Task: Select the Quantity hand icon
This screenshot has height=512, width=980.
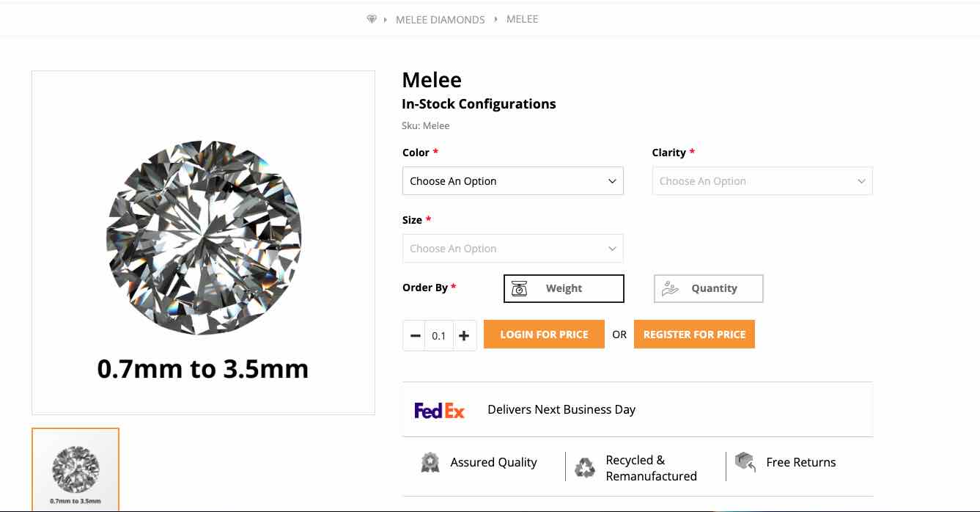Action: (670, 288)
